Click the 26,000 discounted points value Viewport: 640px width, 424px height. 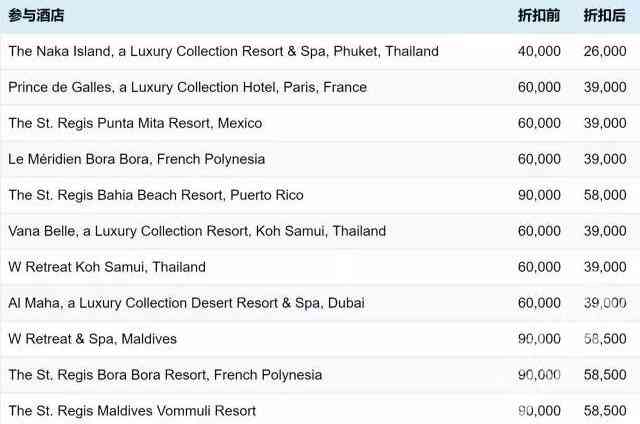click(604, 51)
